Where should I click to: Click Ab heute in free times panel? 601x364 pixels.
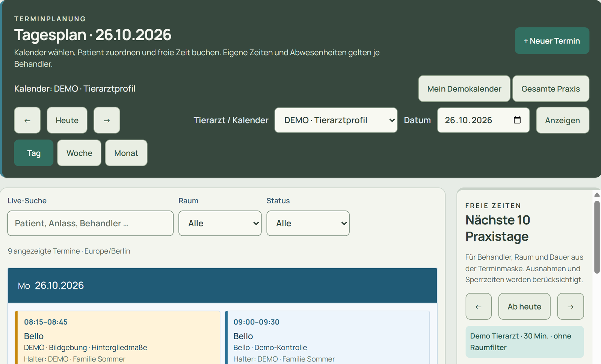click(524, 306)
